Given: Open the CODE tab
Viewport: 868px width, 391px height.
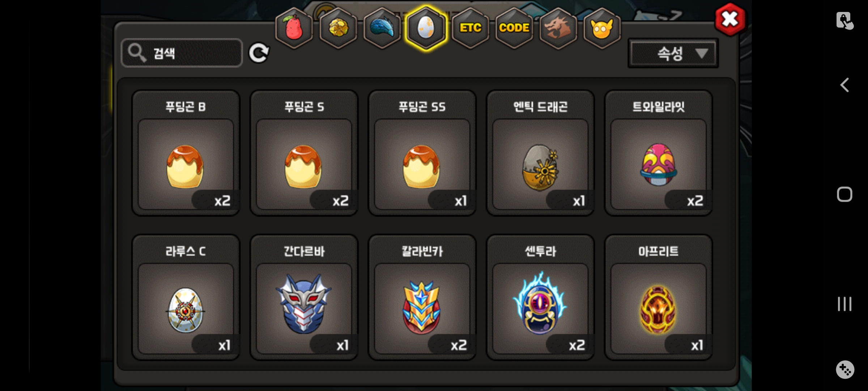Looking at the screenshot, I should 514,28.
